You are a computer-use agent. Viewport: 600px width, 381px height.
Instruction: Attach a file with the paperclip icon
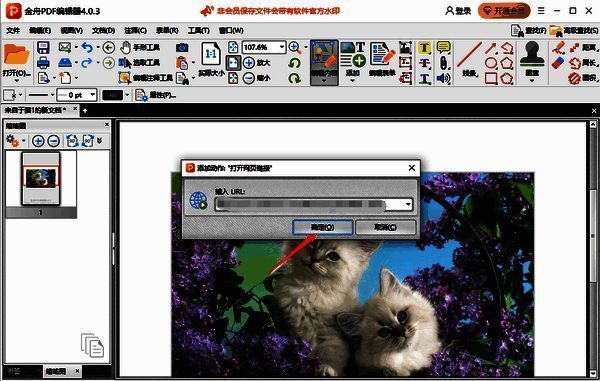click(443, 63)
